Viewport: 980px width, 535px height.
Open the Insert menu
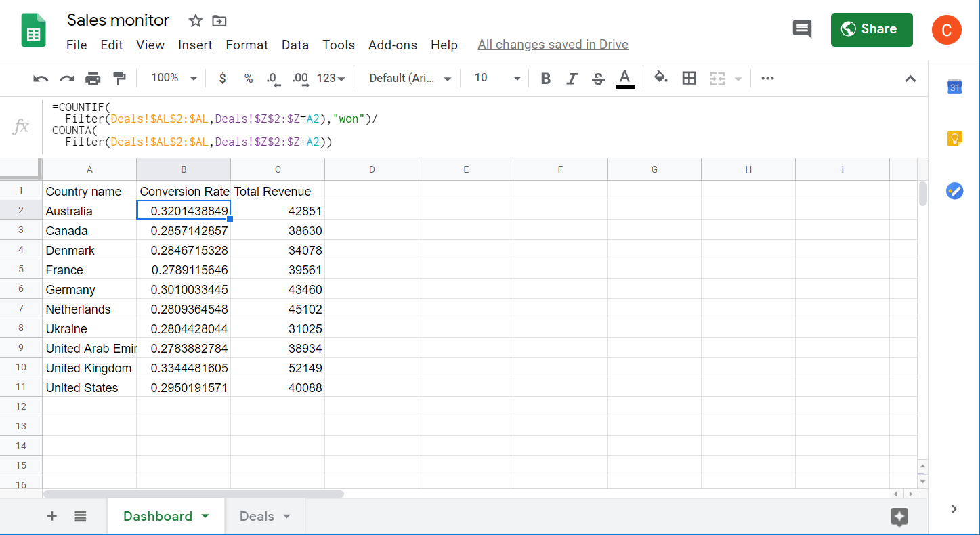196,45
